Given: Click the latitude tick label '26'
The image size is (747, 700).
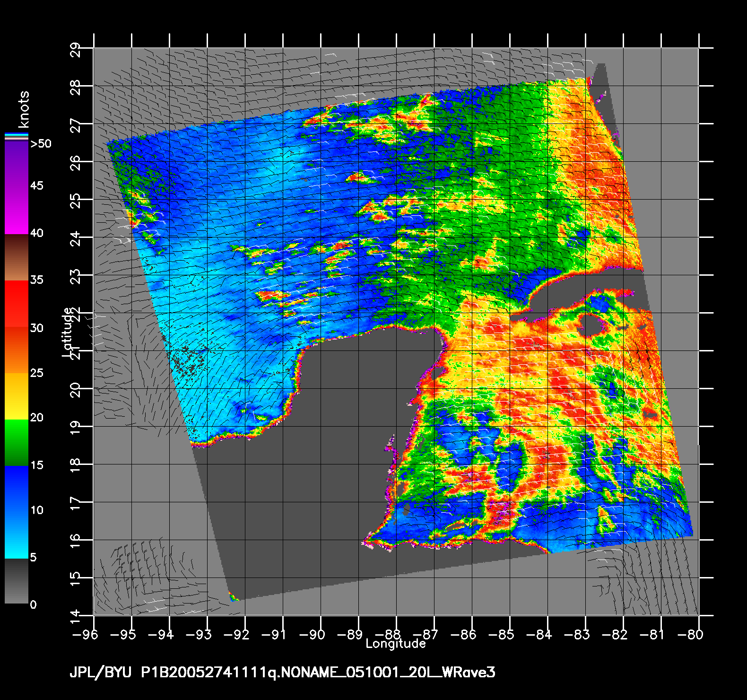Looking at the screenshot, I should (76, 163).
